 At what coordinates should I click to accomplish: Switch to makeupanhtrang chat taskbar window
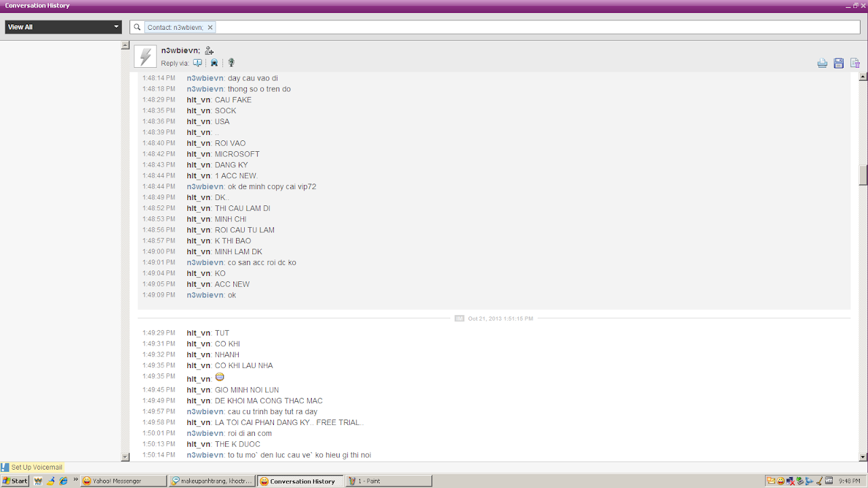212,481
